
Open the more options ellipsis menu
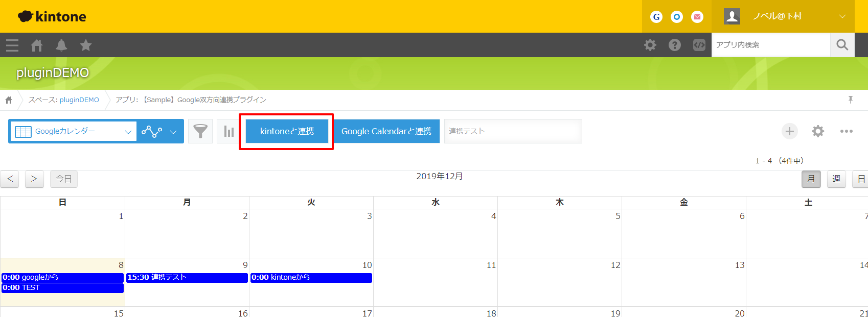click(x=847, y=131)
